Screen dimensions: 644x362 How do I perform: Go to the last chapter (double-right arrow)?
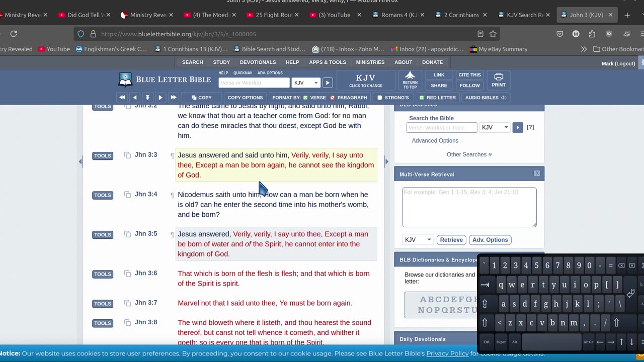pyautogui.click(x=173, y=98)
